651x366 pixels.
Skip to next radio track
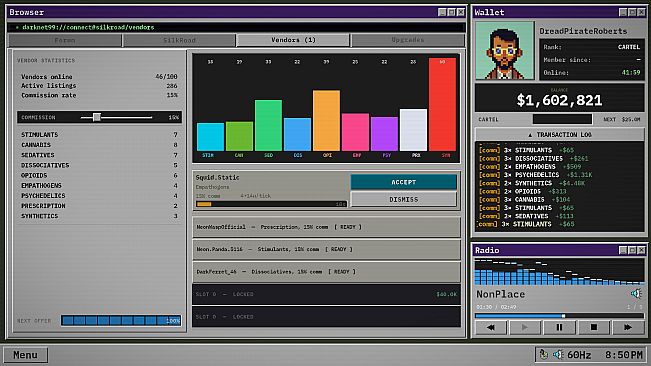point(628,327)
